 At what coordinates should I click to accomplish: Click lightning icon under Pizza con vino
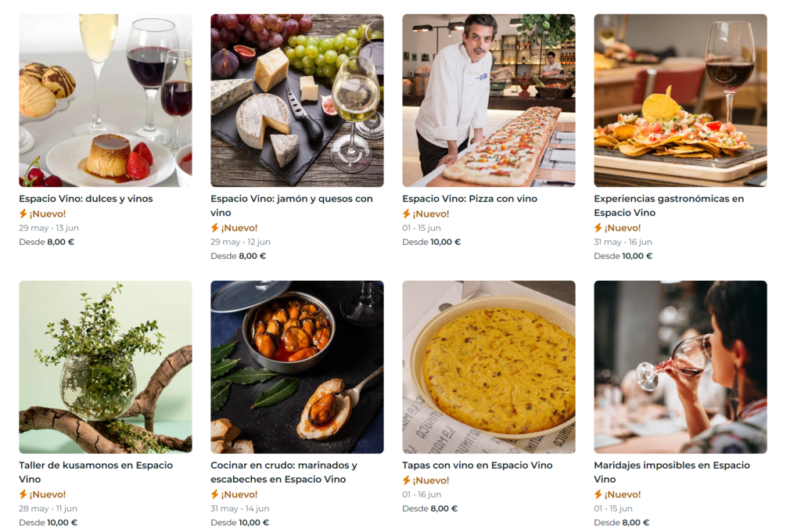[407, 214]
